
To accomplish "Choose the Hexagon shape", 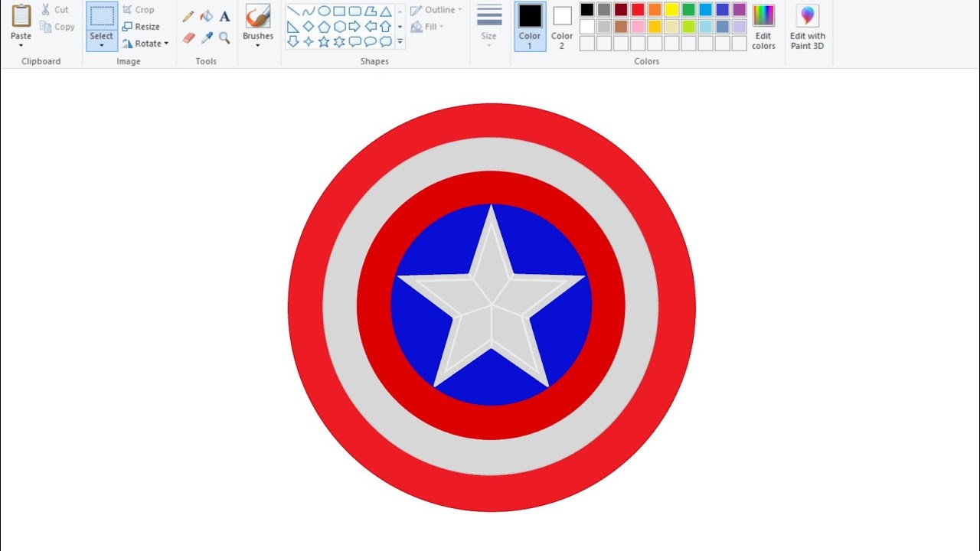I will pyautogui.click(x=339, y=26).
